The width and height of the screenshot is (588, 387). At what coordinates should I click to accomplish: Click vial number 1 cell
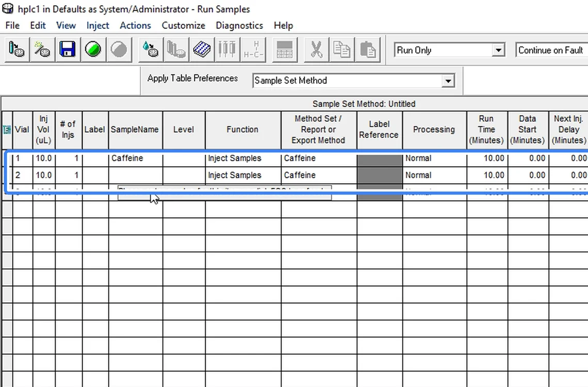[23, 158]
